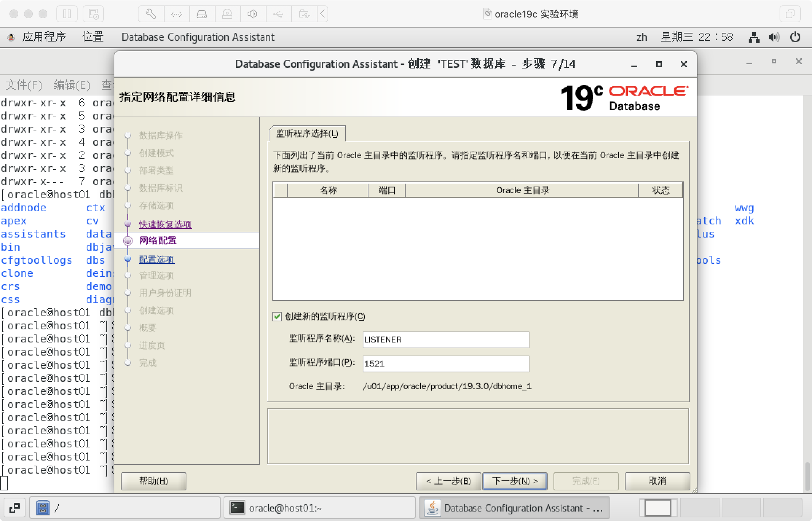Uncheck 创建新的监听程序
The image size is (812, 521).
276,317
